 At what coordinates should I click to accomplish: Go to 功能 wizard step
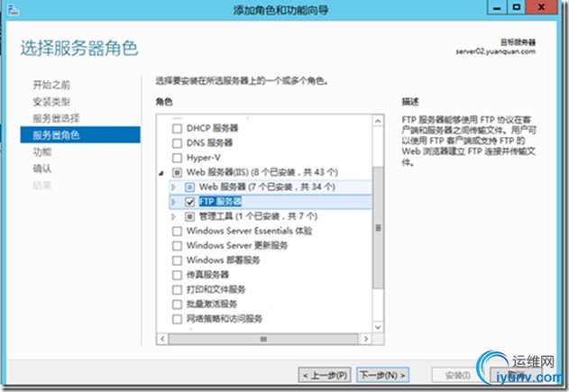pyautogui.click(x=42, y=151)
